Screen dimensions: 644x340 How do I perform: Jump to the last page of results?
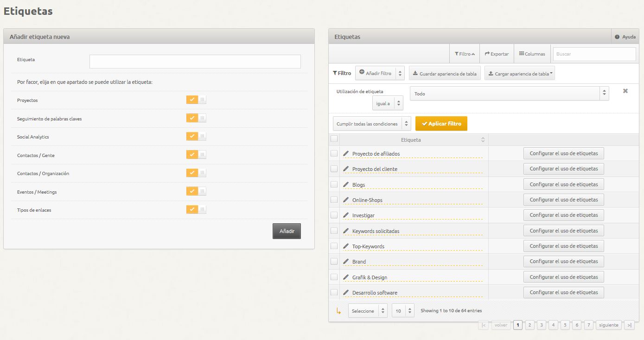pos(629,325)
